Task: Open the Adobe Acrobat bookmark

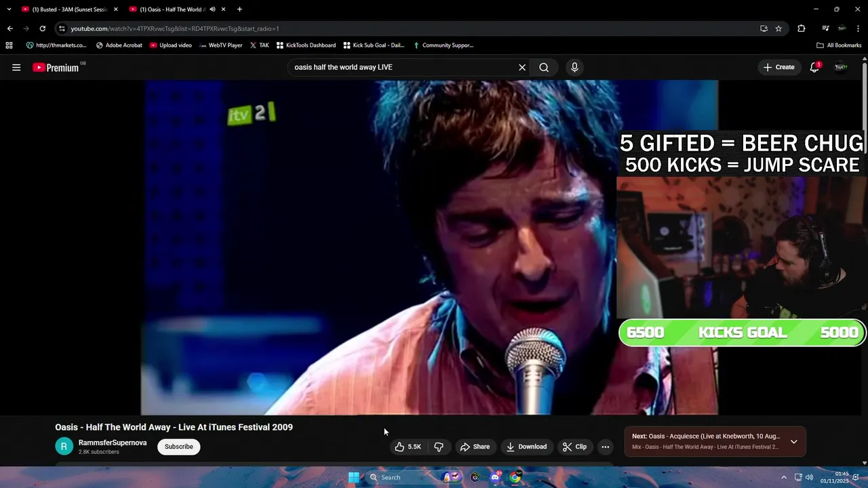Action: (x=119, y=45)
